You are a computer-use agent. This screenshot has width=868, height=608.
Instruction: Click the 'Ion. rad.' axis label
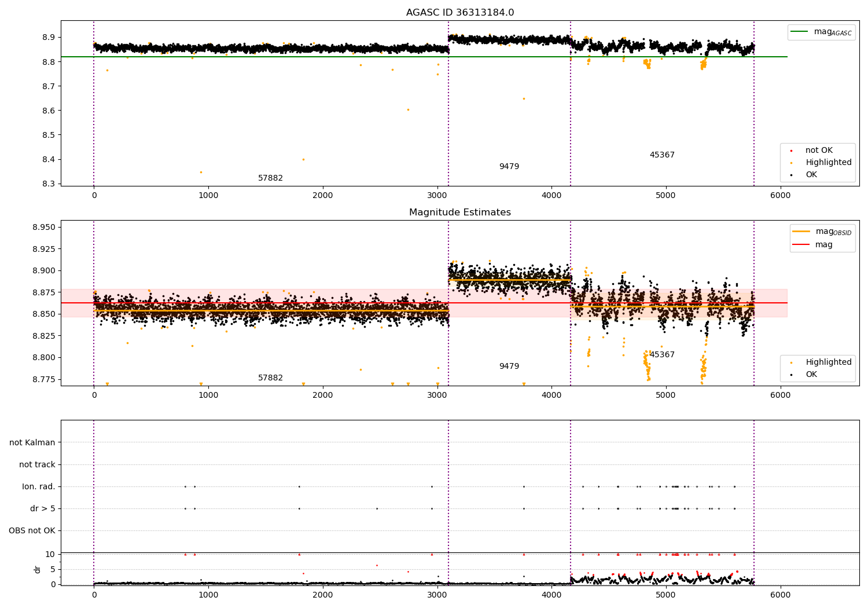pos(39,486)
